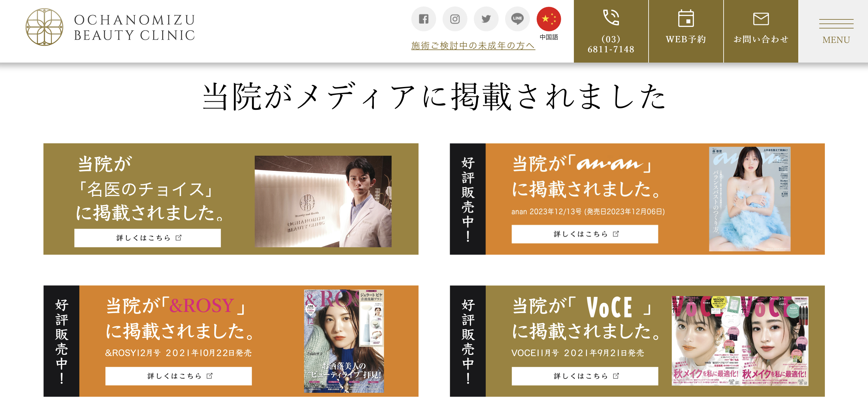This screenshot has height=408, width=868.
Task: Open the VoCE magazine covers image
Action: [740, 341]
